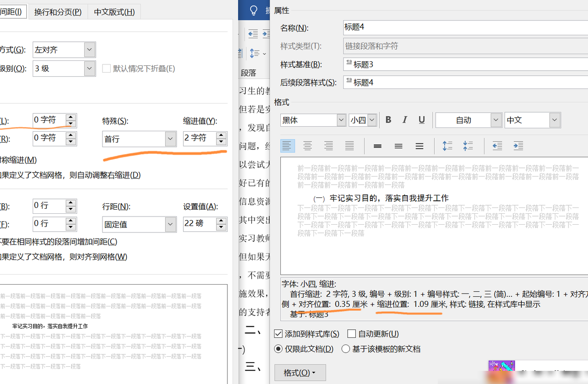Click increase paragraph spacing icon in style dialog
This screenshot has width=588, height=384.
coord(447,146)
